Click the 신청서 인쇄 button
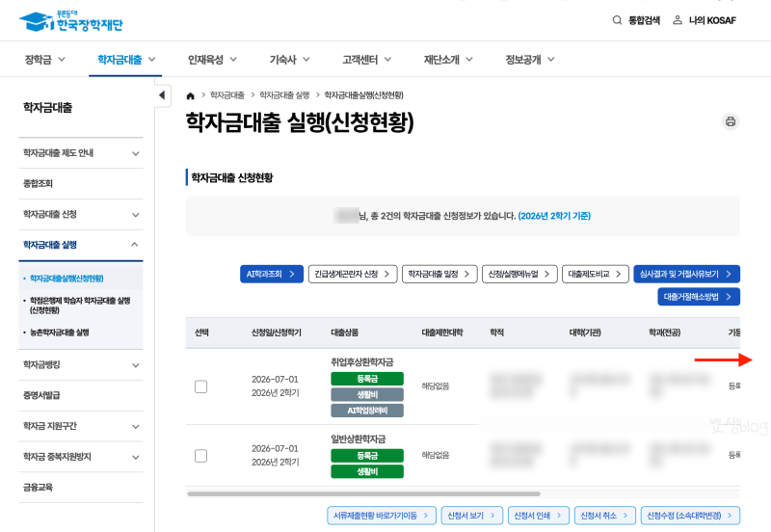The height and width of the screenshot is (532, 771). pos(539,516)
